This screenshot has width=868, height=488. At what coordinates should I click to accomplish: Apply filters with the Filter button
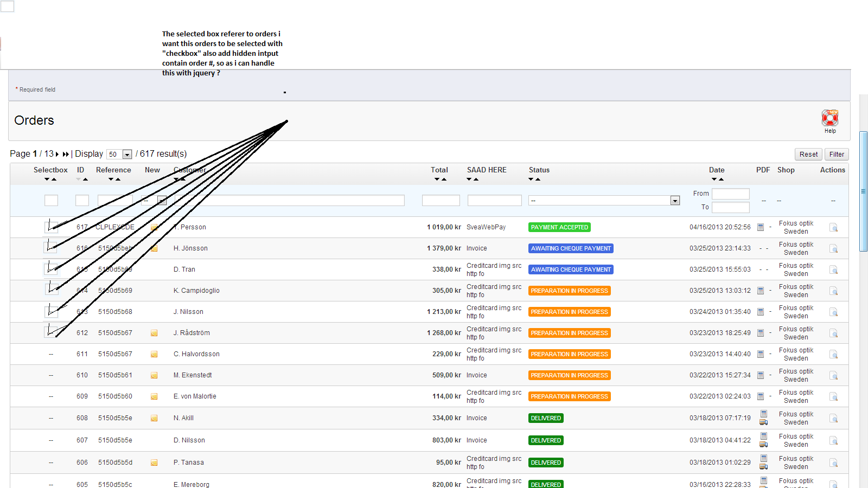tap(837, 155)
